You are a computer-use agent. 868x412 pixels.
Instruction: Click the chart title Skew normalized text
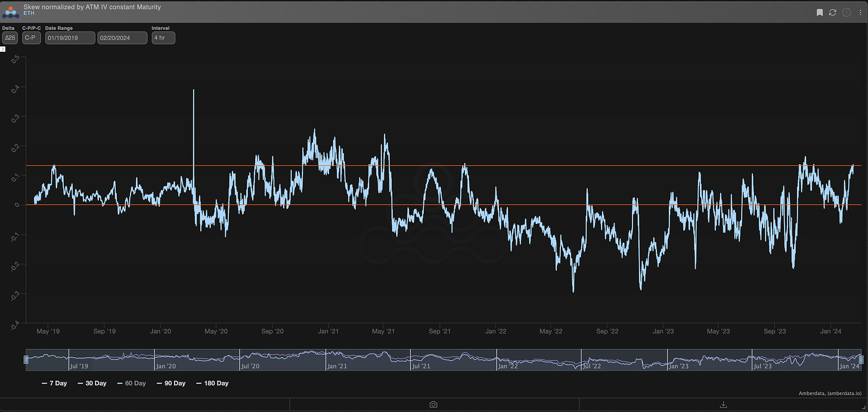click(92, 7)
